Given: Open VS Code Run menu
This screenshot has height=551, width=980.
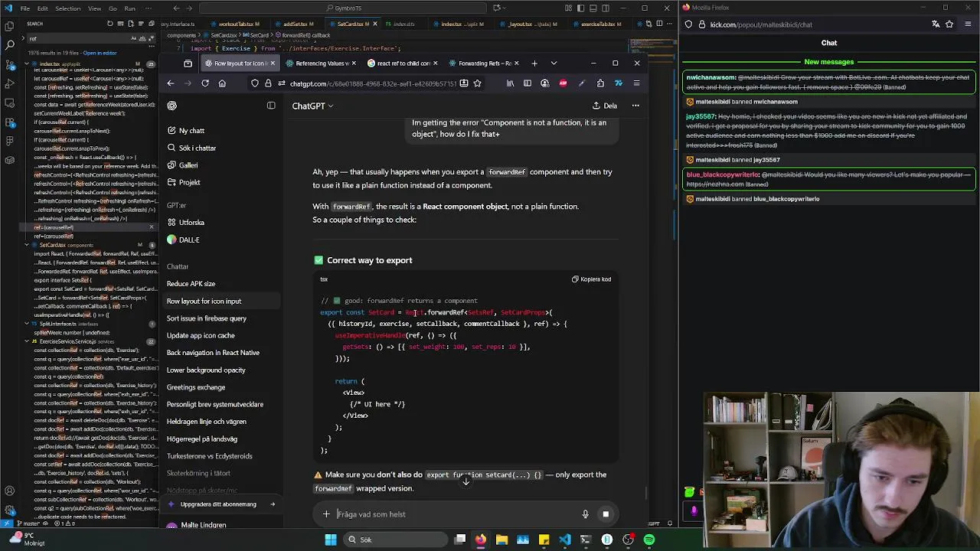Looking at the screenshot, I should [x=129, y=8].
